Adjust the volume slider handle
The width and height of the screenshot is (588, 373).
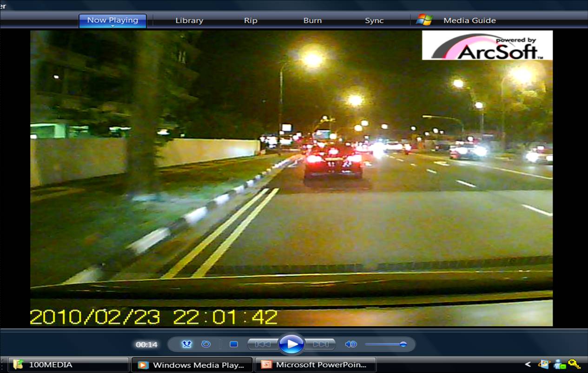[403, 344]
